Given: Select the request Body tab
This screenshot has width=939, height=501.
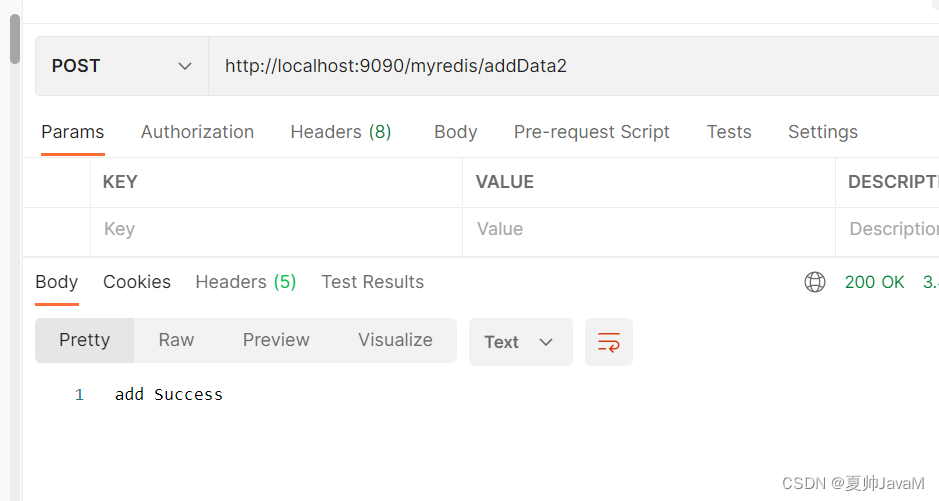Looking at the screenshot, I should 456,132.
